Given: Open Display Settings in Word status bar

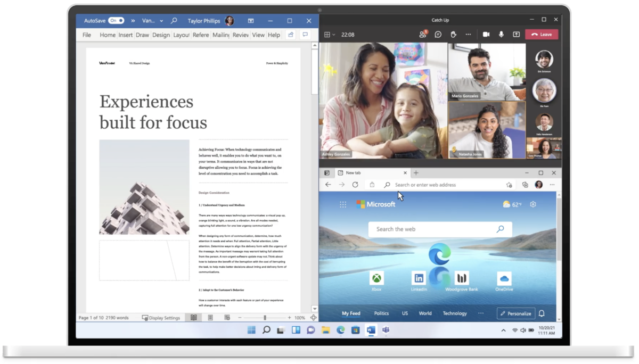Looking at the screenshot, I should click(x=161, y=318).
